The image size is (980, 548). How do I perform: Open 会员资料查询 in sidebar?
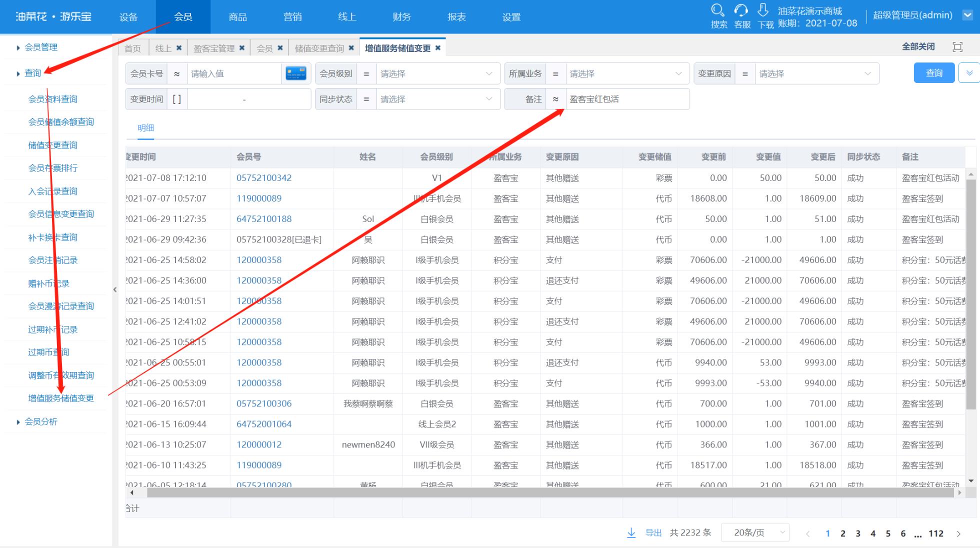click(52, 99)
